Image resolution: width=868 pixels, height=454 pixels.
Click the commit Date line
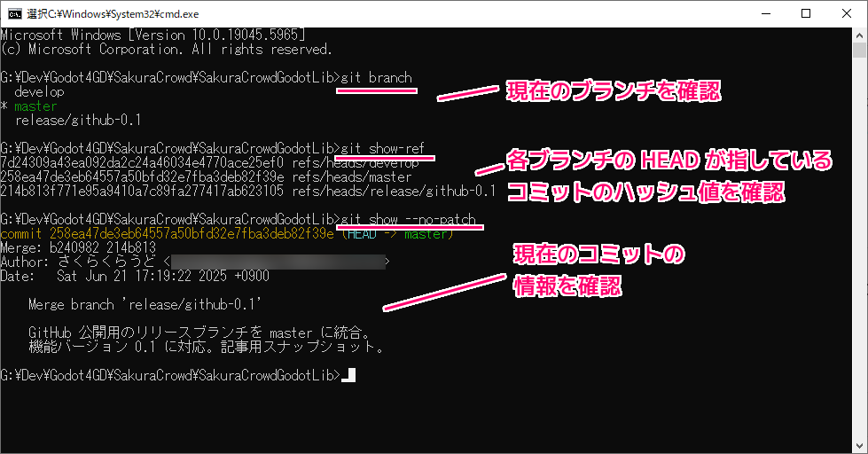point(135,276)
